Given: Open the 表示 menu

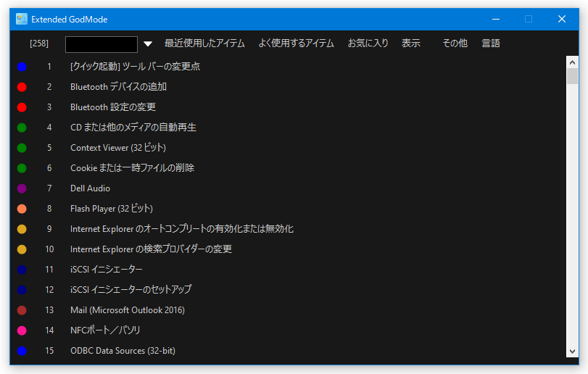Looking at the screenshot, I should 411,43.
